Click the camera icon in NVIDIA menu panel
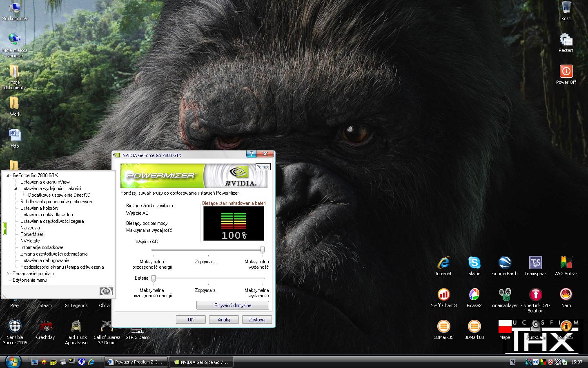The height and width of the screenshot is (368, 588). point(106,291)
